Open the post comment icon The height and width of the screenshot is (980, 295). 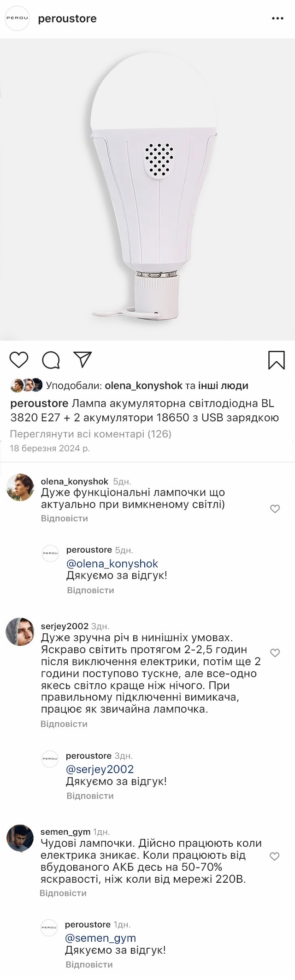click(51, 360)
